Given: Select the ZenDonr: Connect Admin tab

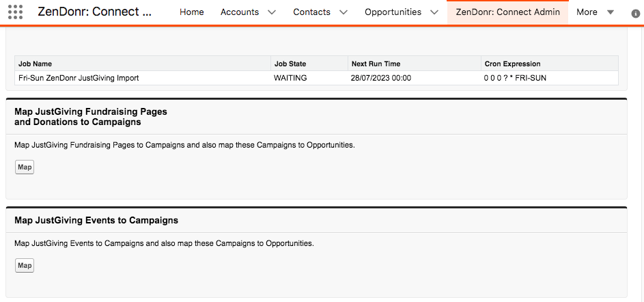Looking at the screenshot, I should coord(507,12).
